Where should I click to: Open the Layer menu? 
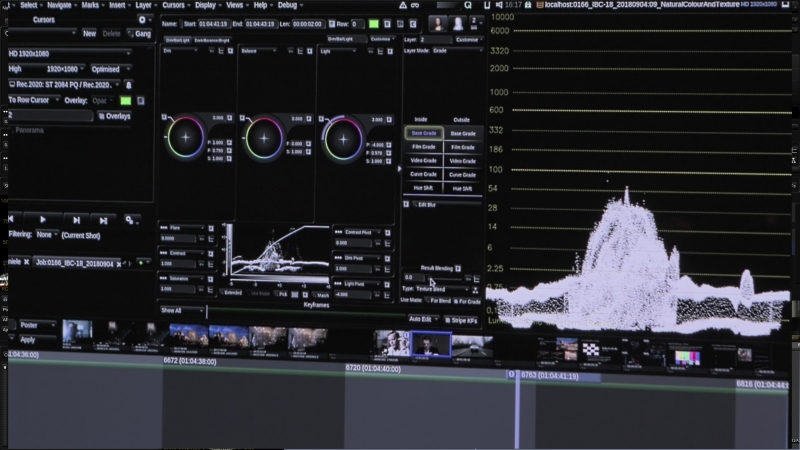coord(143,5)
